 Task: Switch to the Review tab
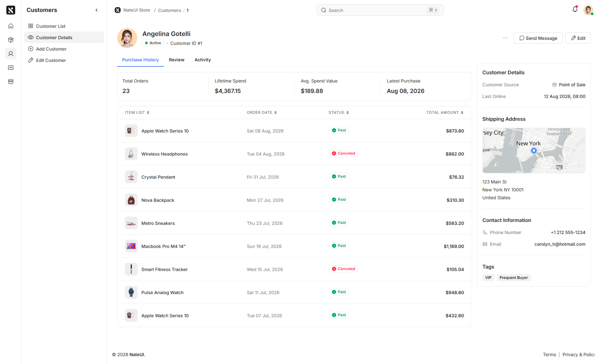click(177, 60)
